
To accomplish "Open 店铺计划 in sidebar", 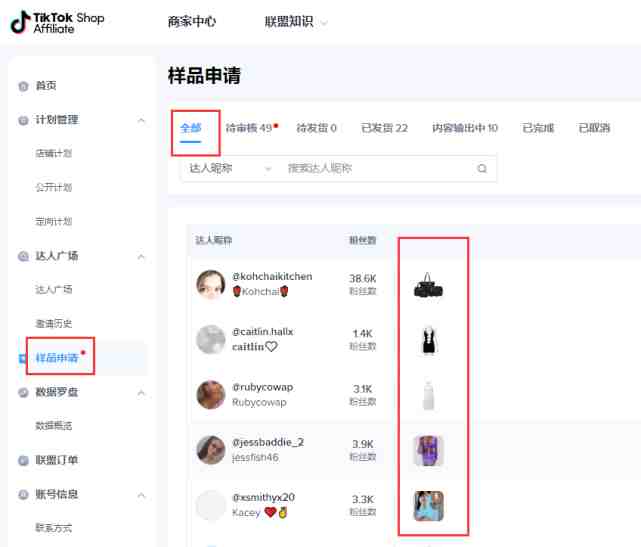I will pyautogui.click(x=54, y=153).
